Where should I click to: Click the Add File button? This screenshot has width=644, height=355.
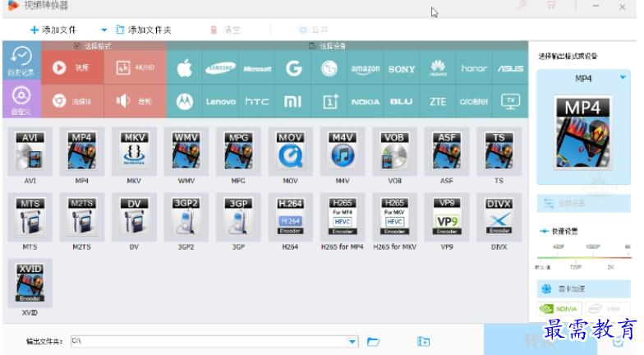click(53, 30)
